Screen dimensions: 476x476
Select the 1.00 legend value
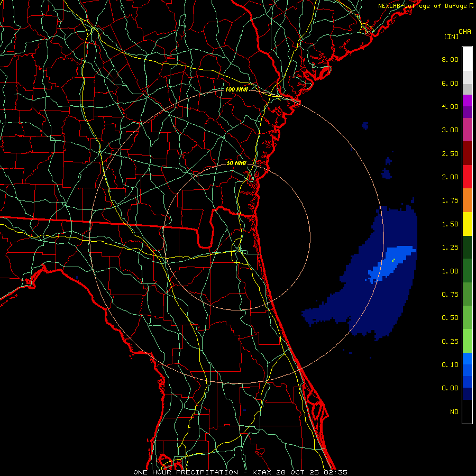point(450,271)
